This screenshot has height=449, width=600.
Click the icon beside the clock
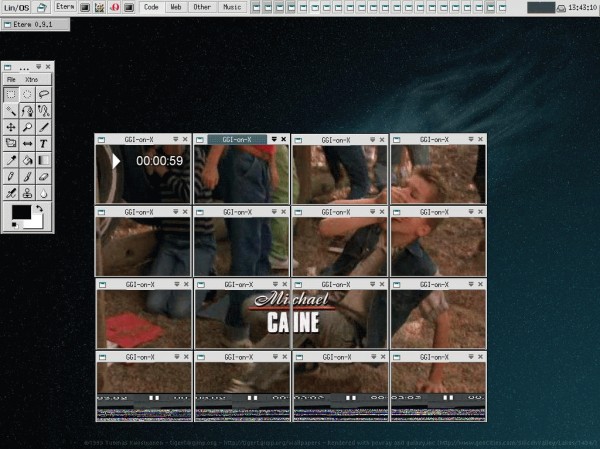pyautogui.click(x=561, y=8)
